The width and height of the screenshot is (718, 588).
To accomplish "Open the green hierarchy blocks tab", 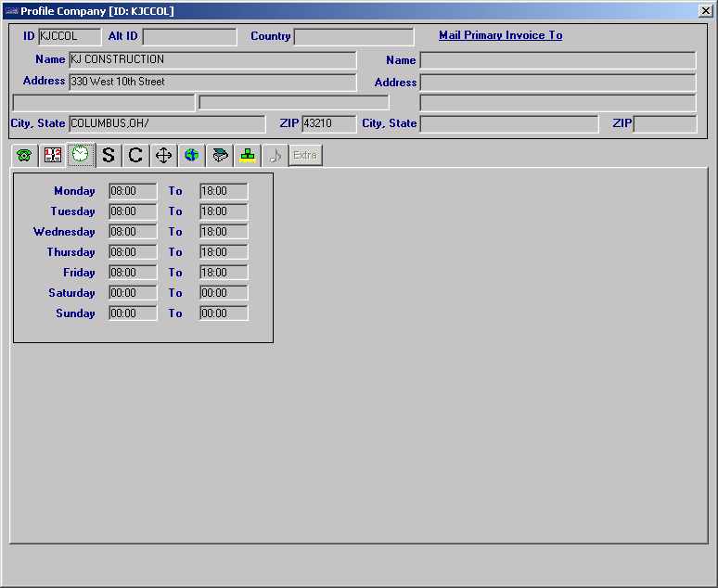I will coord(248,155).
